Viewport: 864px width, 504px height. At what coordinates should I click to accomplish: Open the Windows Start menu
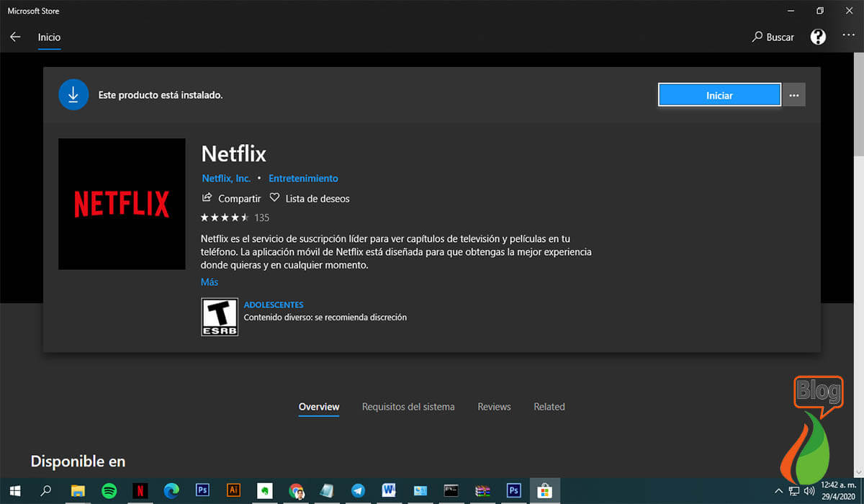tap(14, 490)
